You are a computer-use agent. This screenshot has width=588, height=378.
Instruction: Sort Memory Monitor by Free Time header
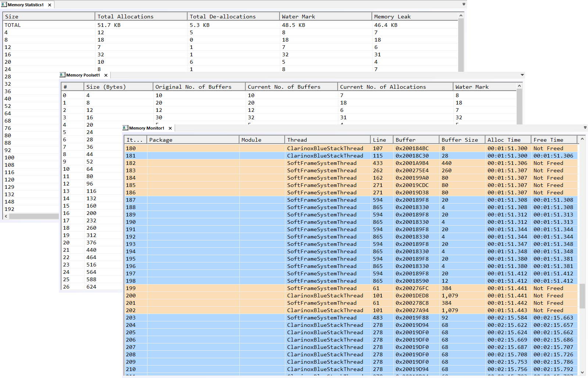click(x=554, y=140)
